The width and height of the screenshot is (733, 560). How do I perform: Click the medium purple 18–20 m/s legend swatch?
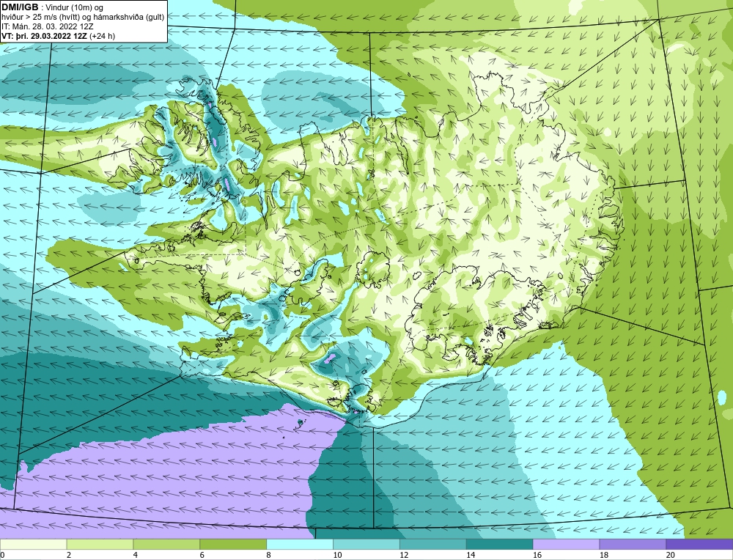(x=633, y=544)
